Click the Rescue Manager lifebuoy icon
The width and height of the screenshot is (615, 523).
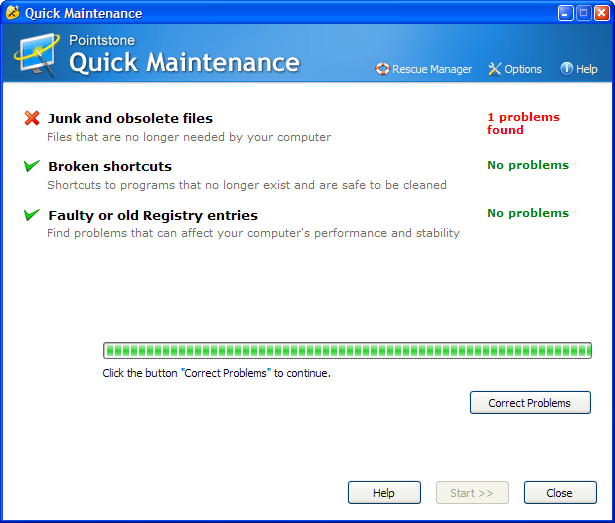click(x=382, y=69)
